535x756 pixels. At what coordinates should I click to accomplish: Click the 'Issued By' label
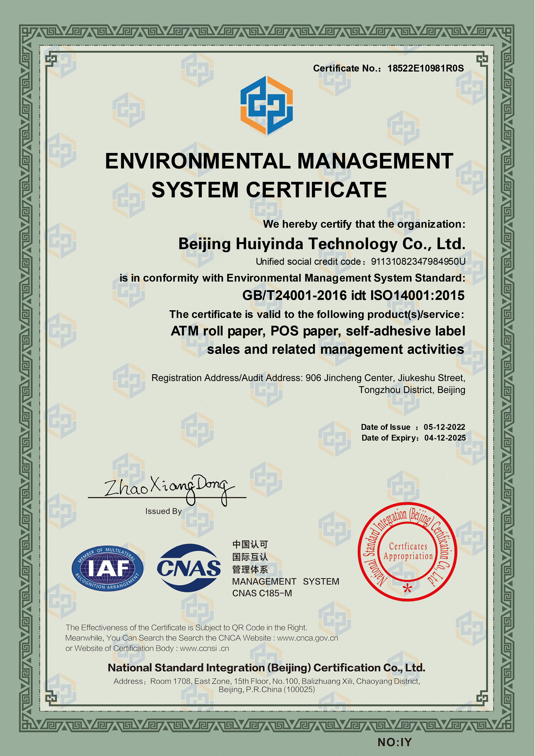click(163, 511)
